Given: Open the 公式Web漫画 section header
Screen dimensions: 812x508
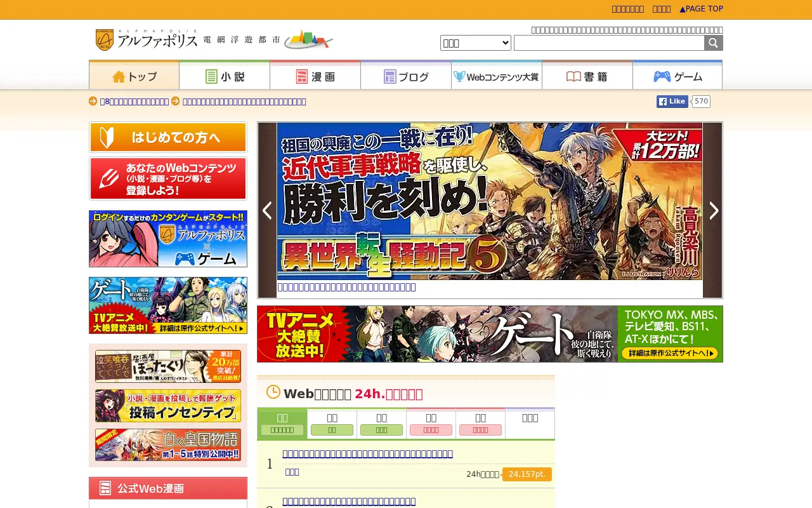Looking at the screenshot, I should coord(168,488).
